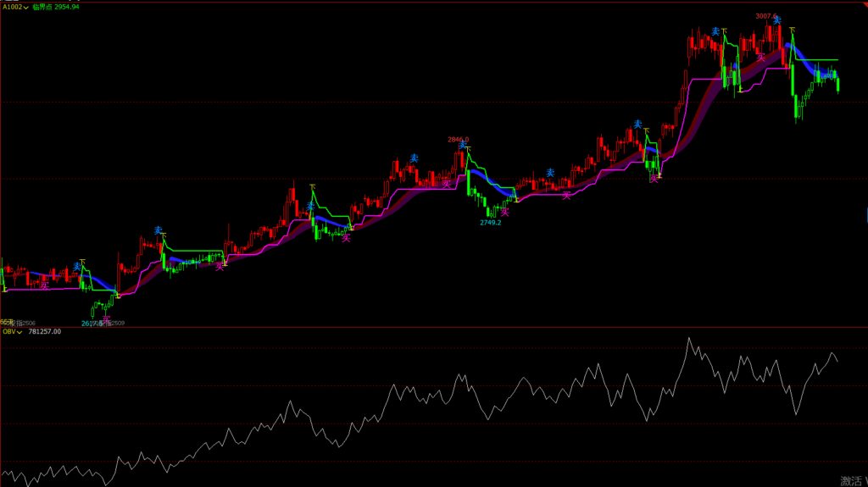Select the 2846.0 peak price label
Image resolution: width=868 pixels, height=487 pixels.
pyautogui.click(x=458, y=140)
